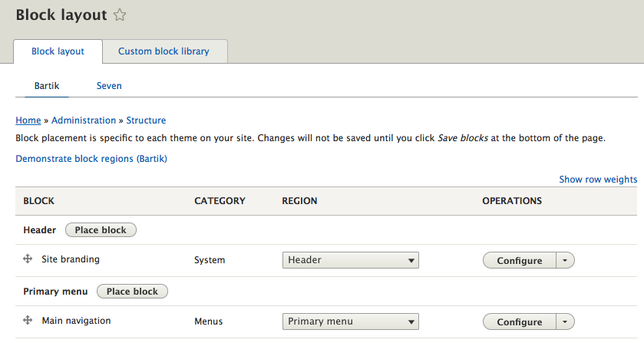
Task: Open the Administration breadcrumb link
Action: click(x=84, y=120)
